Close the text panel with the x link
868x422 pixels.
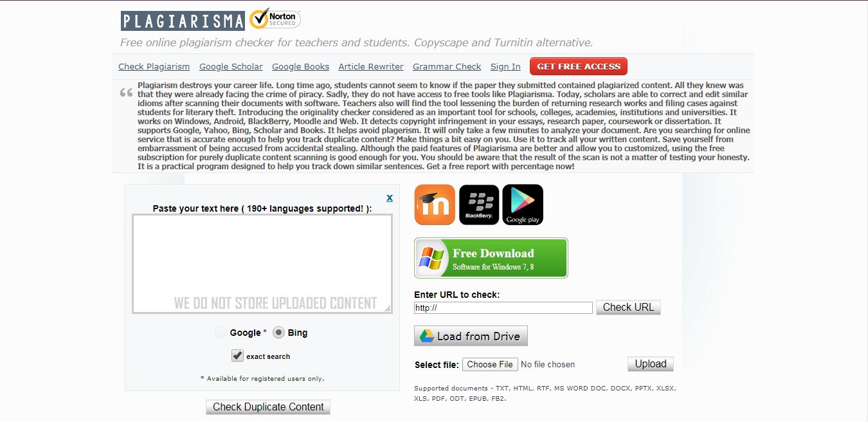[390, 197]
